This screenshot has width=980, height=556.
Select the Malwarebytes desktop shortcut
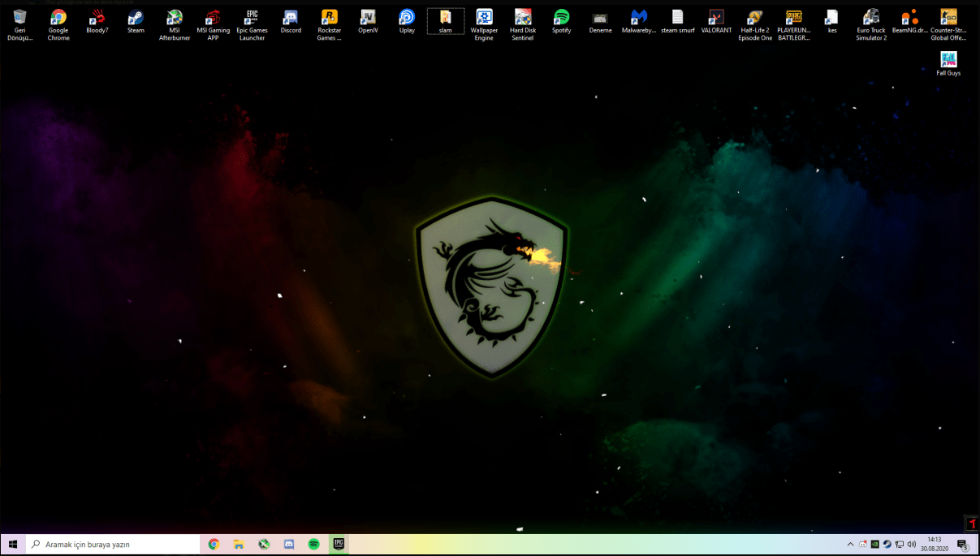(x=639, y=22)
